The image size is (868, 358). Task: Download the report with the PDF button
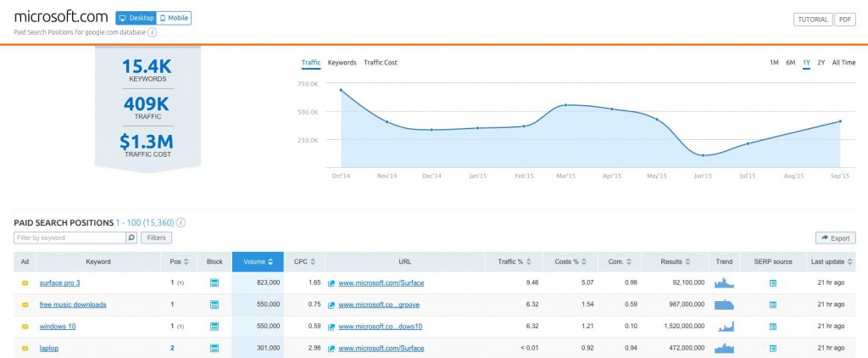(845, 20)
